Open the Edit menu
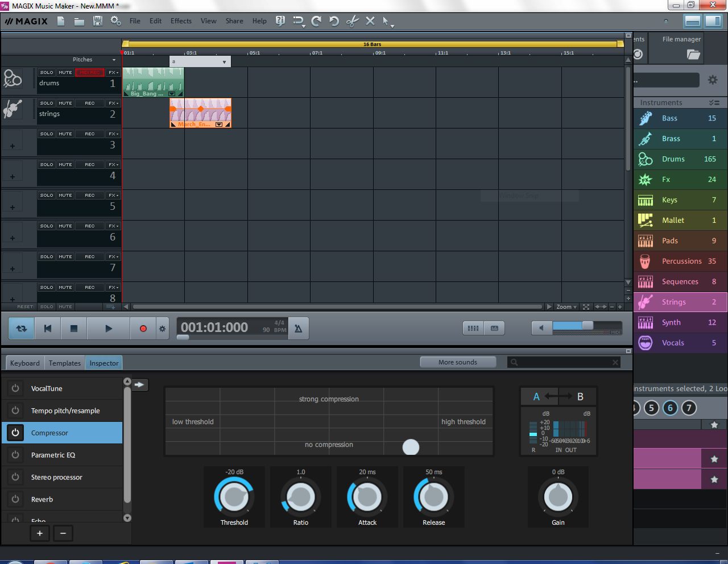 coord(156,21)
